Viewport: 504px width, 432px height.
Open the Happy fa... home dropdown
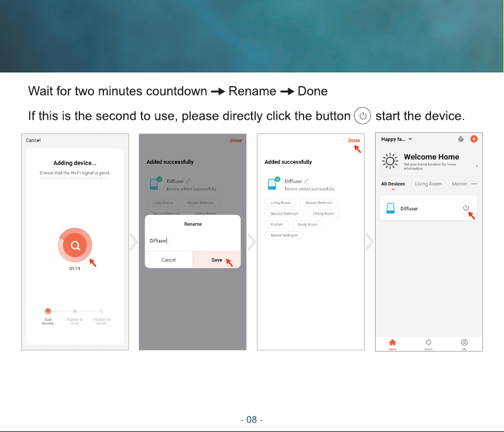coord(396,139)
